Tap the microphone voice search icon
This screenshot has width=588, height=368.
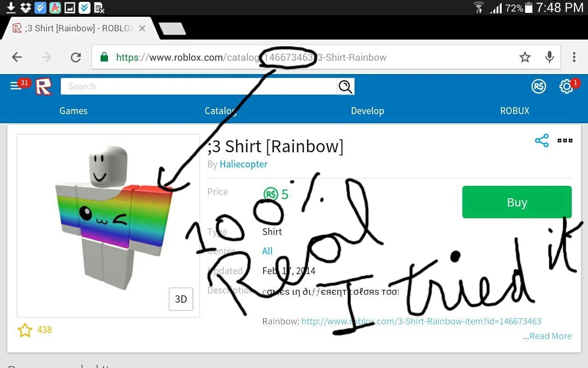pyautogui.click(x=549, y=57)
